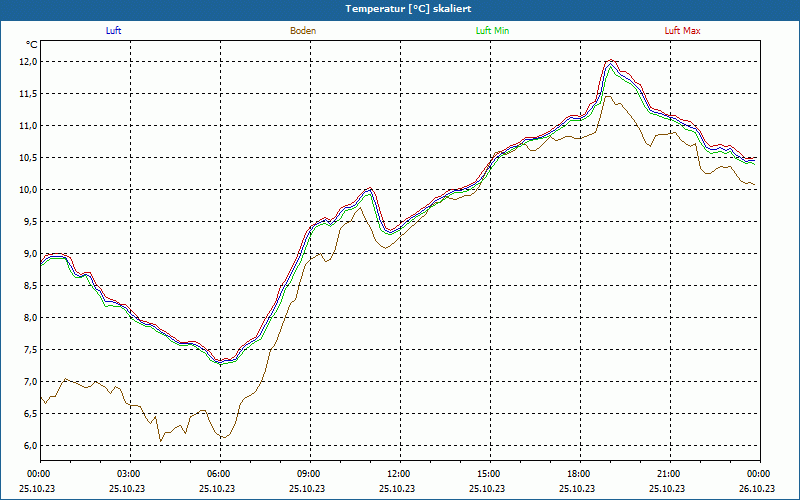Click the '9,5' y-axis value

[30, 221]
